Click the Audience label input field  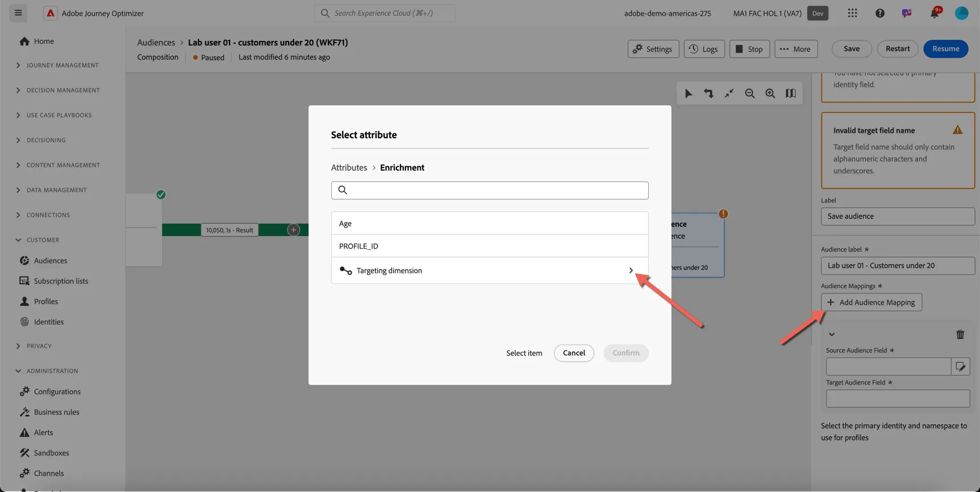898,266
